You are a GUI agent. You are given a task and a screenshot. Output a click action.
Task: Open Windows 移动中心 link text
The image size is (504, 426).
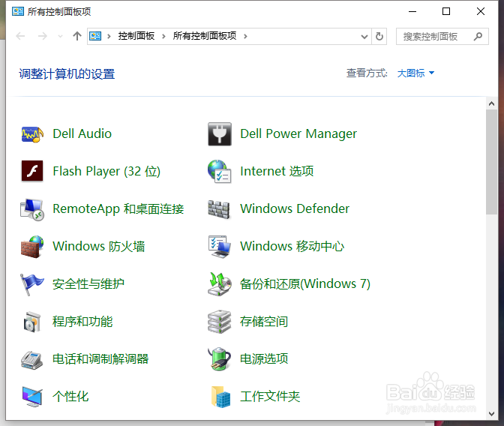click(292, 246)
